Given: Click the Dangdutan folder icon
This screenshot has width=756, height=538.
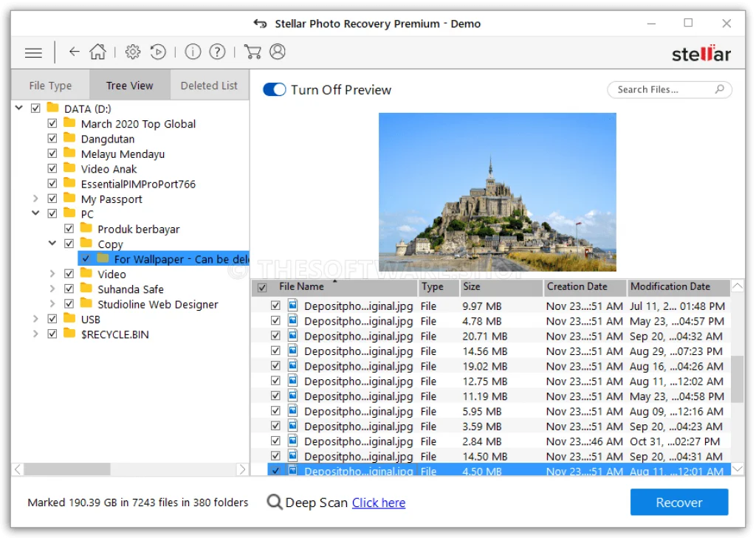Looking at the screenshot, I should pos(70,137).
